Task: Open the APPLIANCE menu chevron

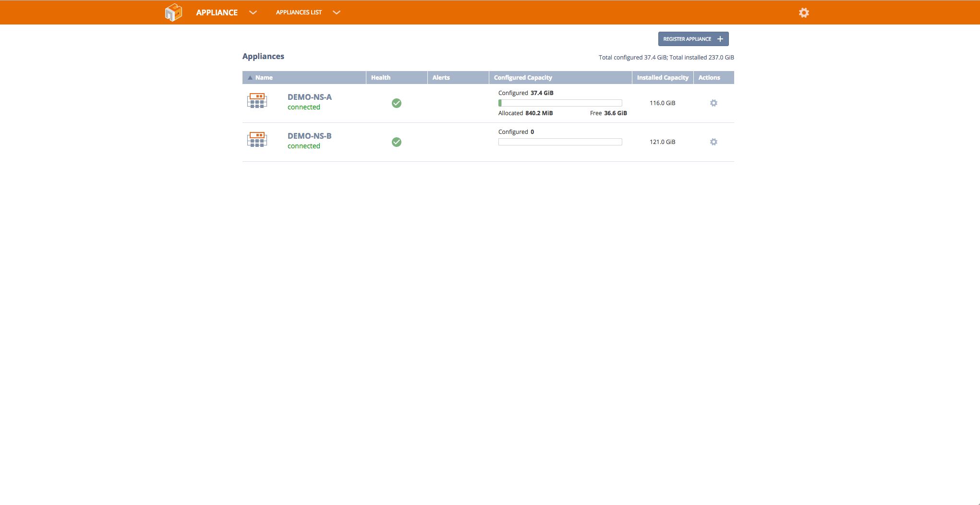Action: coord(253,12)
